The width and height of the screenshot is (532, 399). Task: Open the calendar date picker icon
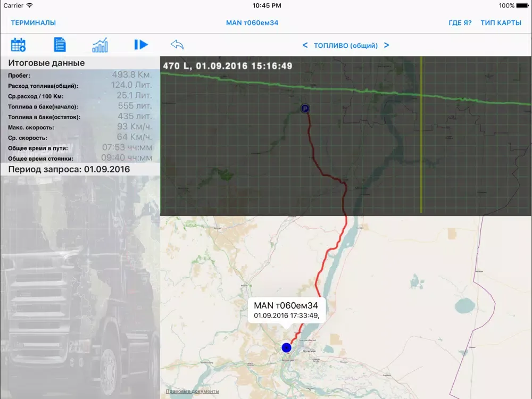pos(19,45)
